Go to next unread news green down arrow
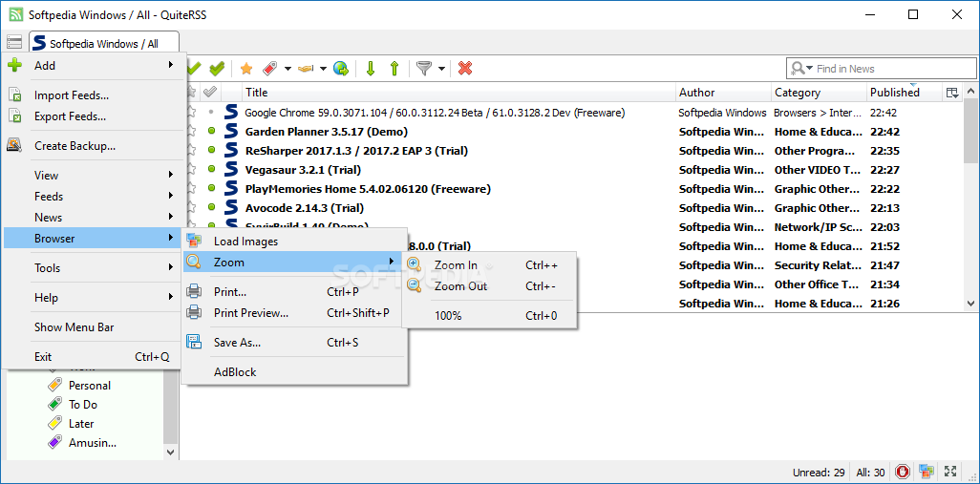The height and width of the screenshot is (484, 980). click(x=370, y=69)
